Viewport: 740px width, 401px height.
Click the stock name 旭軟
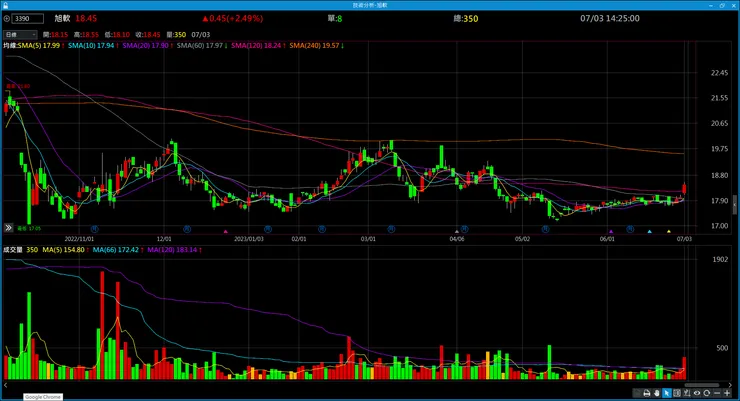point(62,18)
